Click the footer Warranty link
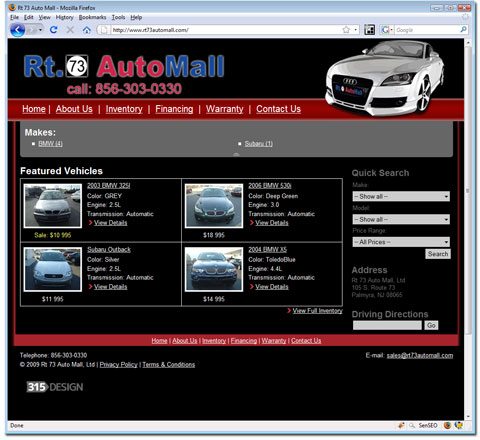Viewport: 480px width, 440px height. coord(274,341)
